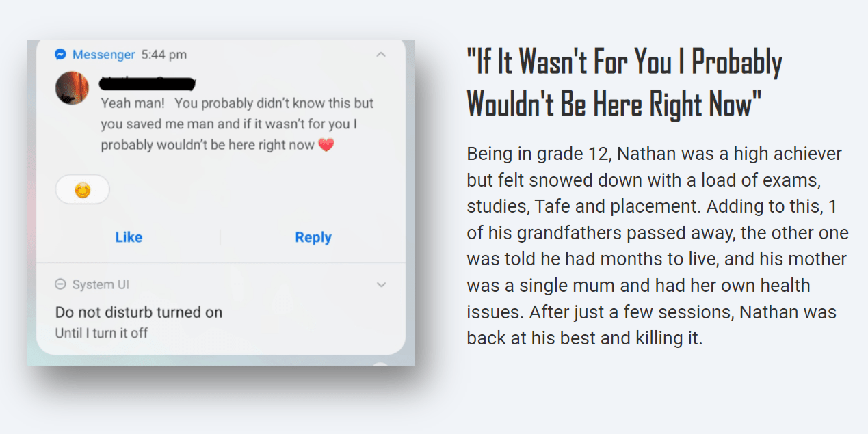This screenshot has height=434, width=868.
Task: Click the red heart emoji in message
Action: (x=326, y=145)
